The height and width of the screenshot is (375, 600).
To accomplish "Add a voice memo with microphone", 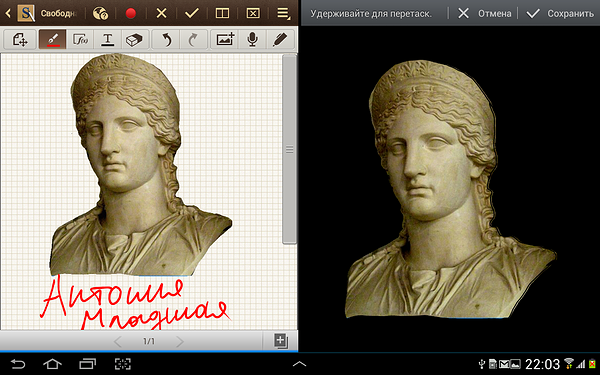I will [x=252, y=39].
